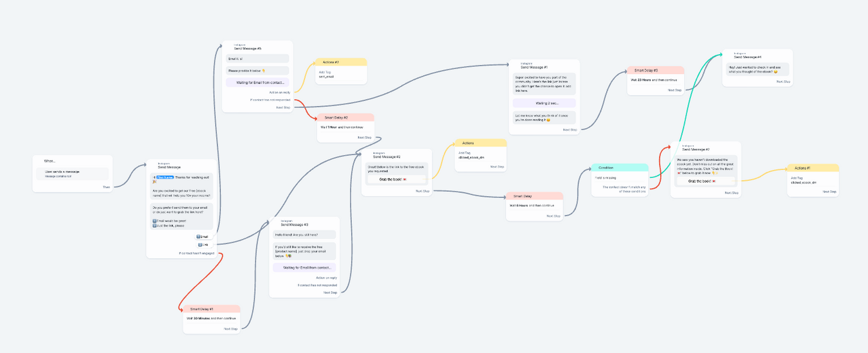Select the Actions #1 node header
The height and width of the screenshot is (353, 868).
click(x=813, y=168)
